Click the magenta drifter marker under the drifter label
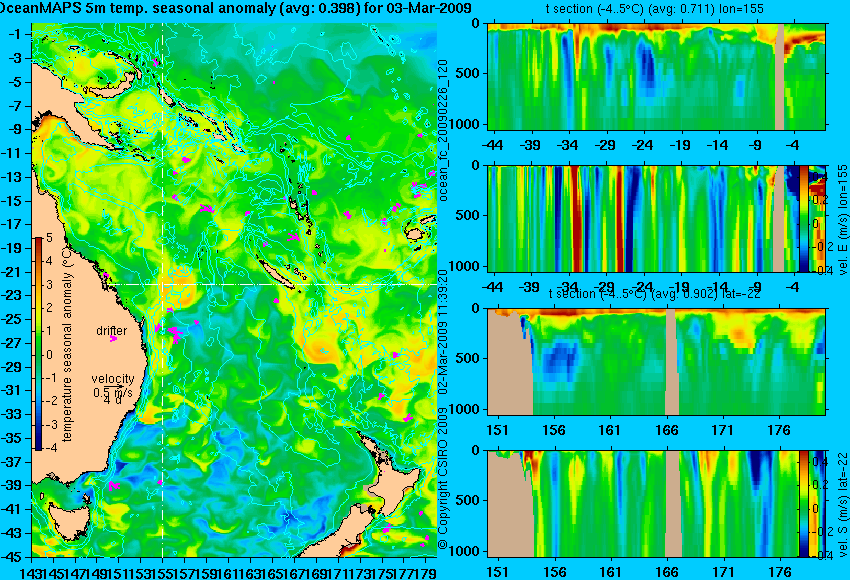The width and height of the screenshot is (850, 580). pos(113,339)
